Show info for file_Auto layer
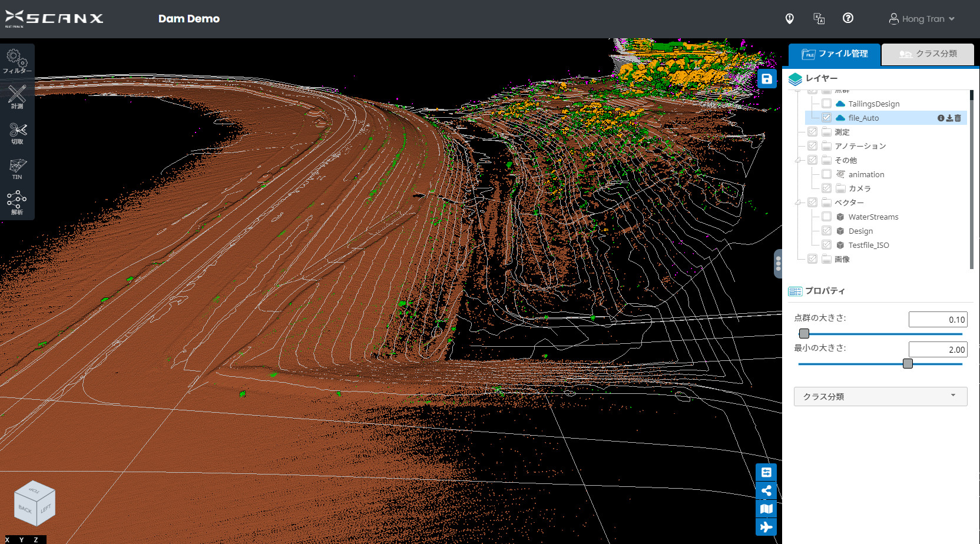The image size is (980, 544). point(941,118)
